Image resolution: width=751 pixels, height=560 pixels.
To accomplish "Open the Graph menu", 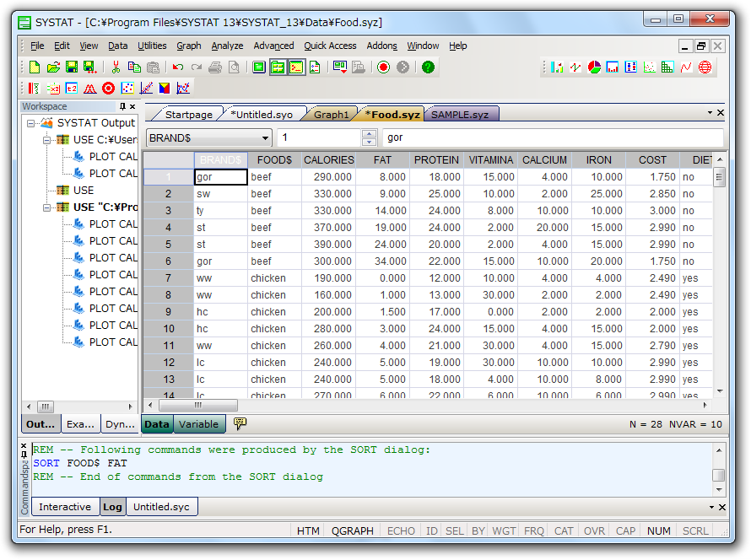I will [189, 46].
